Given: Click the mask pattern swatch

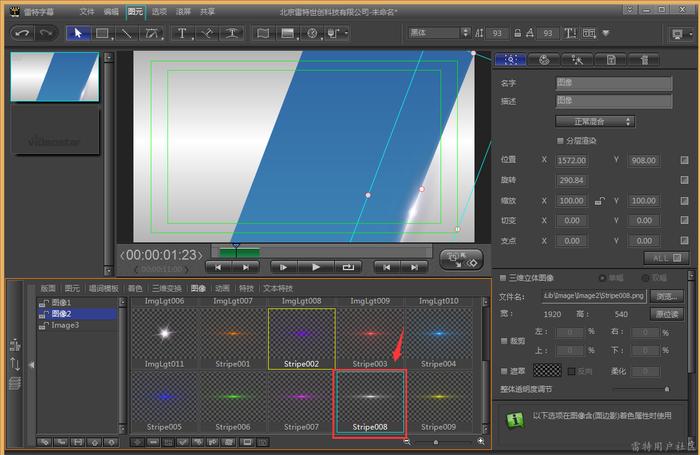Looking at the screenshot, I should (x=547, y=370).
